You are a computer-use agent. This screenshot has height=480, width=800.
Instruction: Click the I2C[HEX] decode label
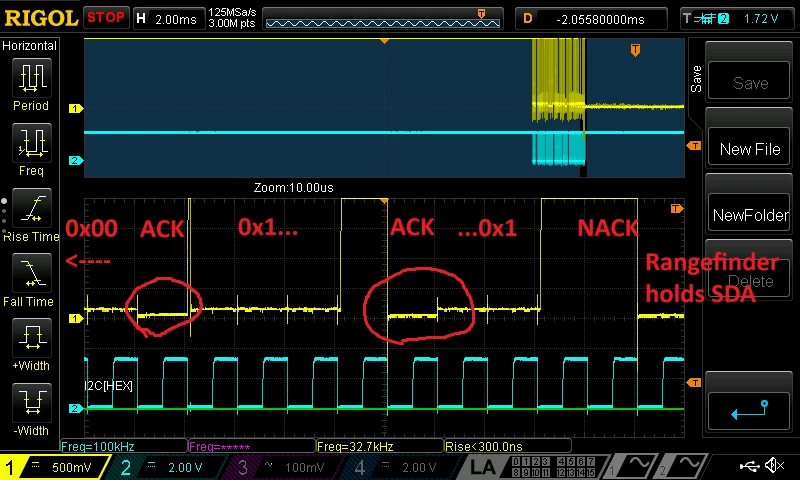coord(109,386)
